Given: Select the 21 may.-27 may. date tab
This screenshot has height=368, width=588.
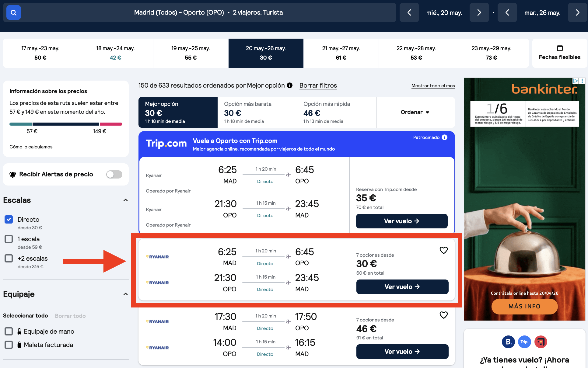Looking at the screenshot, I should [341, 53].
